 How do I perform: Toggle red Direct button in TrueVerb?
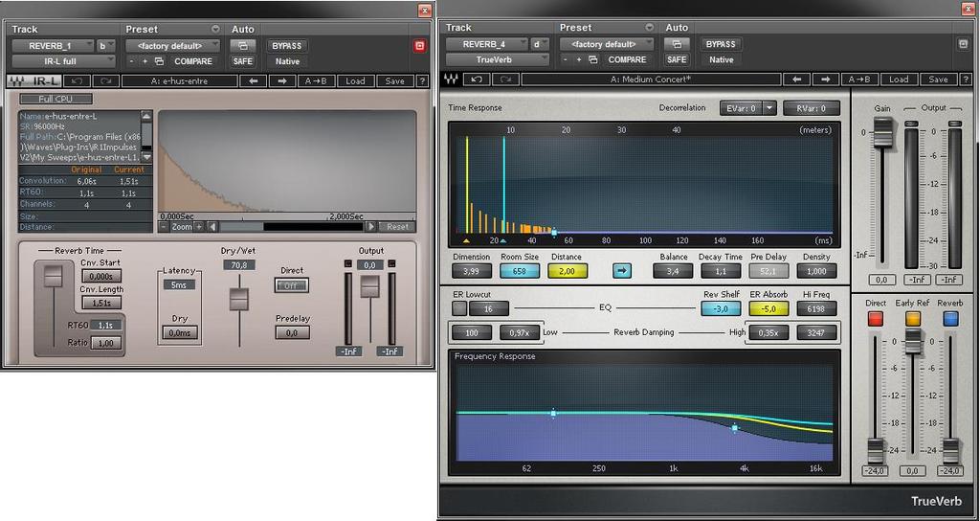click(x=875, y=319)
